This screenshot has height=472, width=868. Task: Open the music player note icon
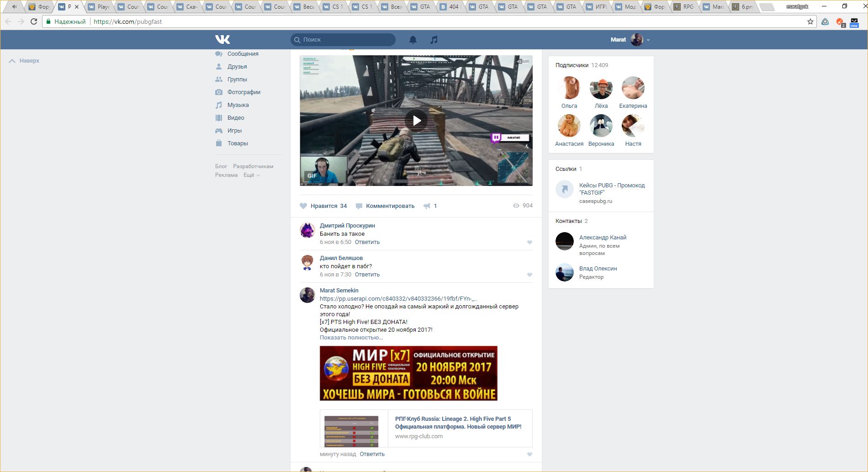click(434, 40)
